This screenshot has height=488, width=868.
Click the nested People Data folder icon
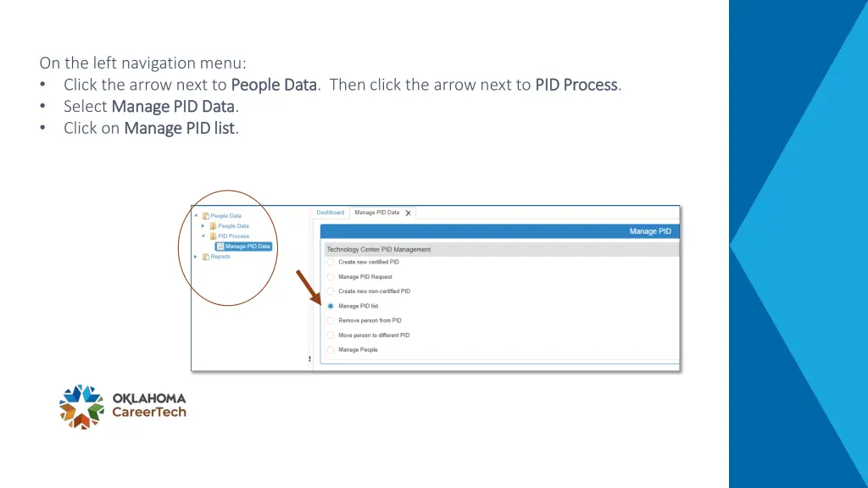click(x=213, y=225)
